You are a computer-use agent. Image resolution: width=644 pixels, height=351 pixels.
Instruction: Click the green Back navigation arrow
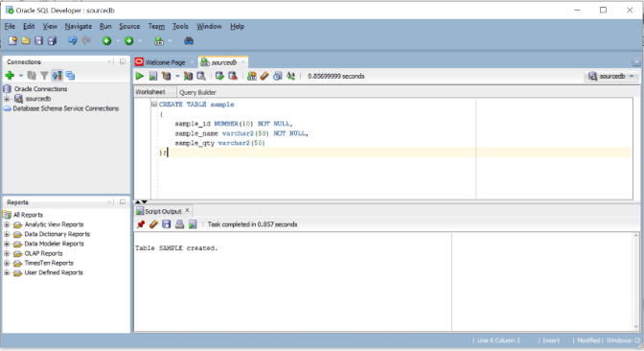(106, 40)
